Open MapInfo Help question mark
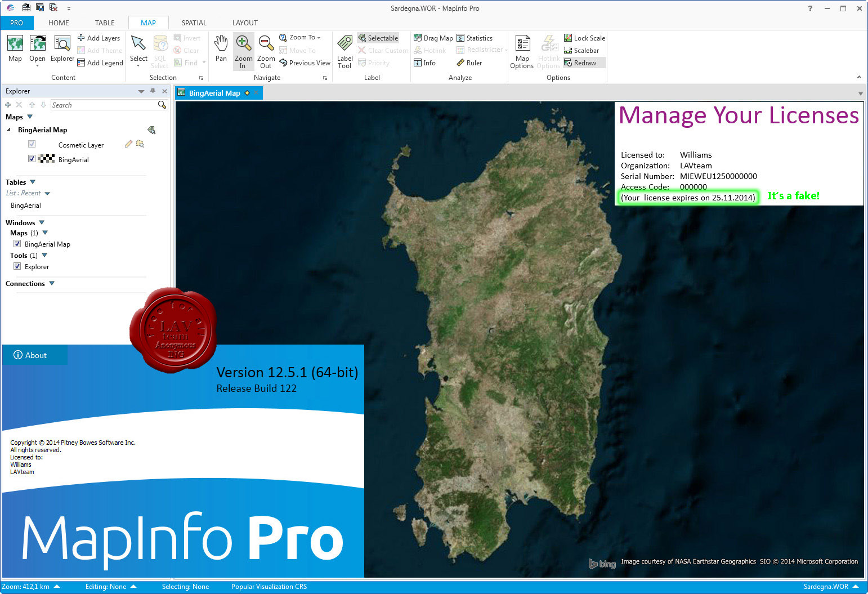868x594 pixels. tap(810, 8)
